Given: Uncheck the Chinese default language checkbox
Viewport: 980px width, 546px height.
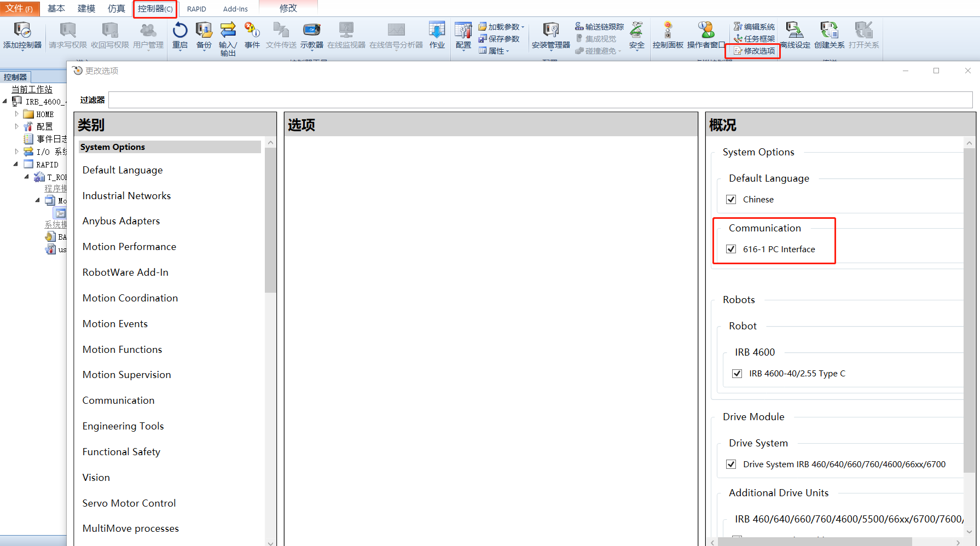Looking at the screenshot, I should [731, 199].
